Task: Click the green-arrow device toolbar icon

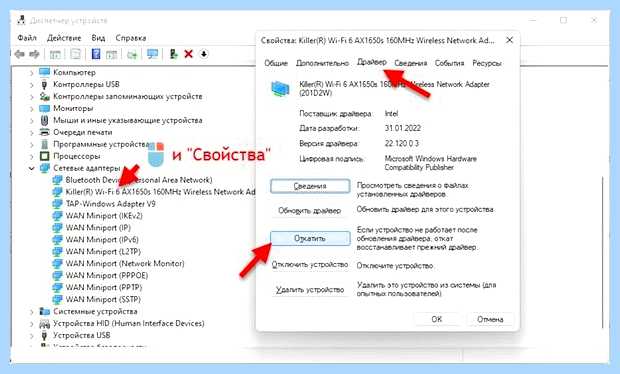Action: click(x=132, y=55)
